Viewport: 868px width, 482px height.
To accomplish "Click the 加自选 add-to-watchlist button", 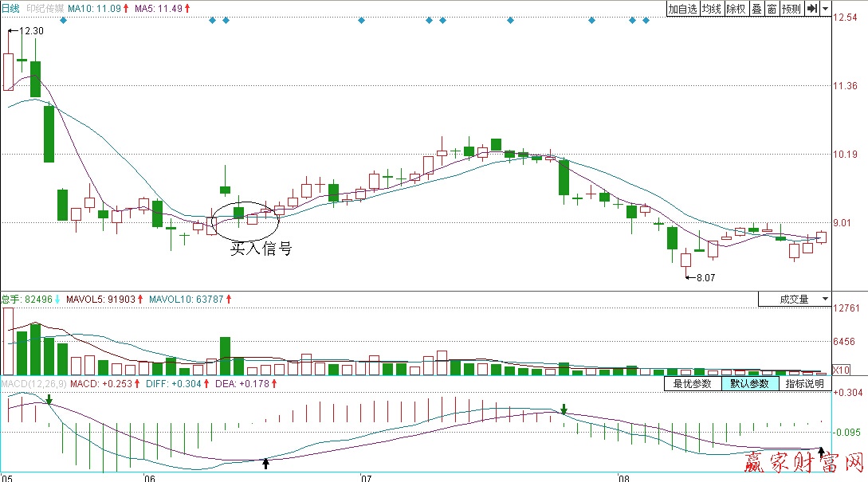I will click(682, 9).
